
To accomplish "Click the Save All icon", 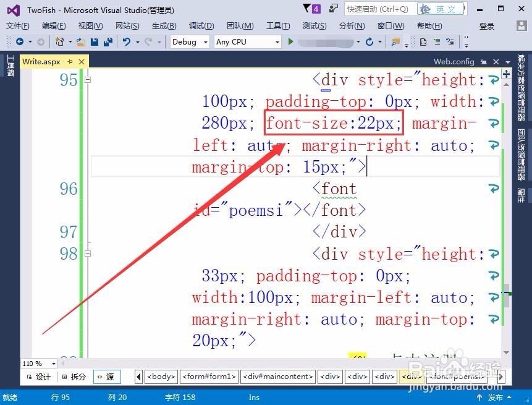I will 108,42.
